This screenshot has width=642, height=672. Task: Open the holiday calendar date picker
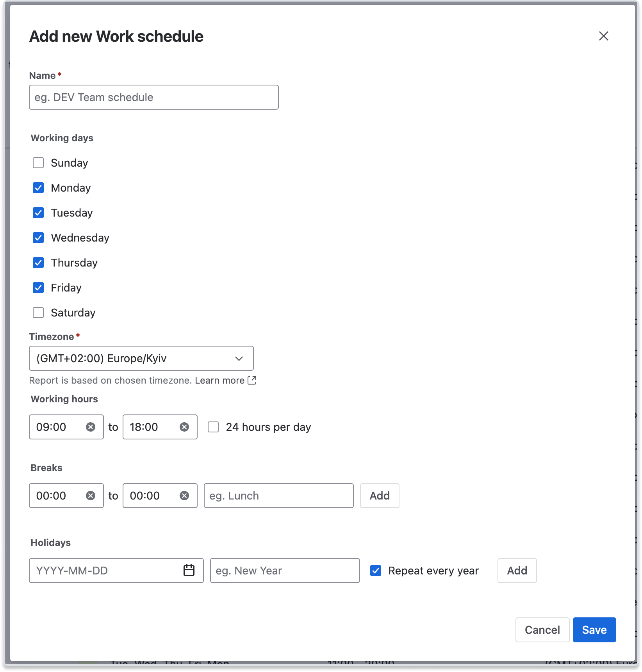point(189,571)
